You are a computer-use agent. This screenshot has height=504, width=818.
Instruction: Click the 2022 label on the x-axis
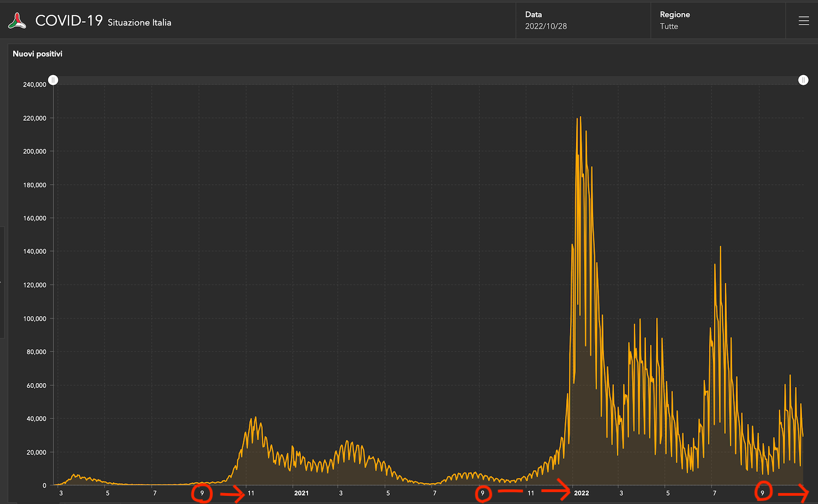click(x=581, y=493)
